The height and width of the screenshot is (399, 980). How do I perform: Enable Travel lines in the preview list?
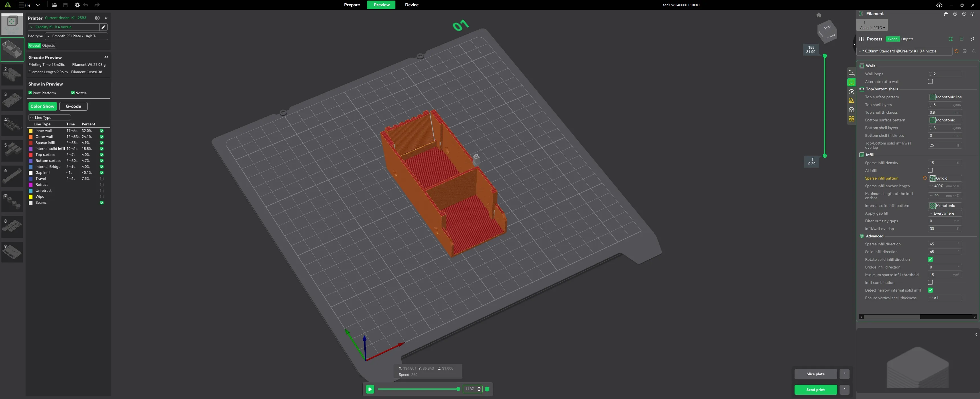(102, 179)
